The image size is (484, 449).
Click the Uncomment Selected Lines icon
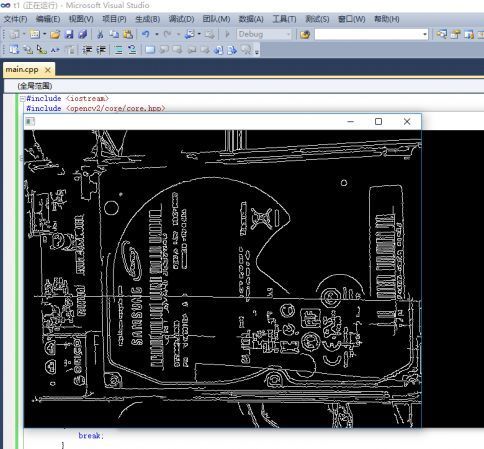pos(132,50)
